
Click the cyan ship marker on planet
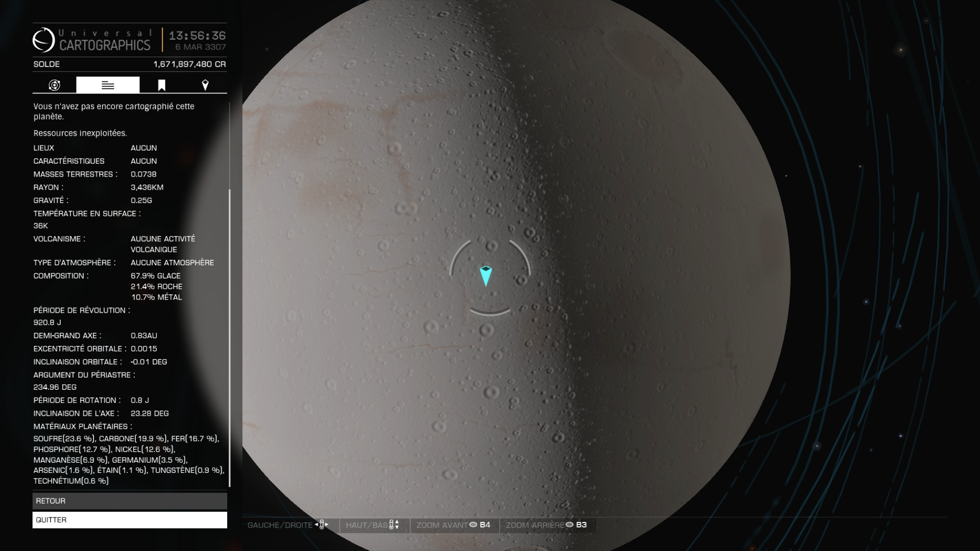(485, 275)
